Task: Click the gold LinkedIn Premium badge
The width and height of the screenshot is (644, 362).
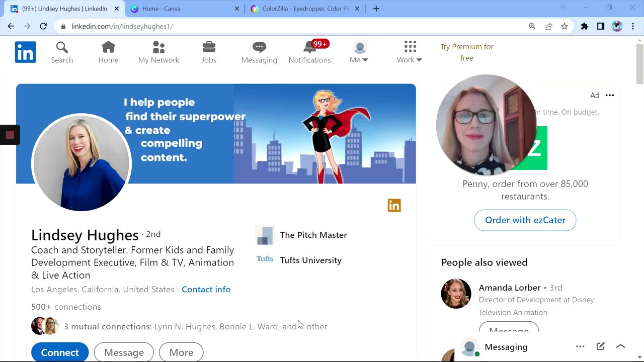Action: (x=394, y=206)
